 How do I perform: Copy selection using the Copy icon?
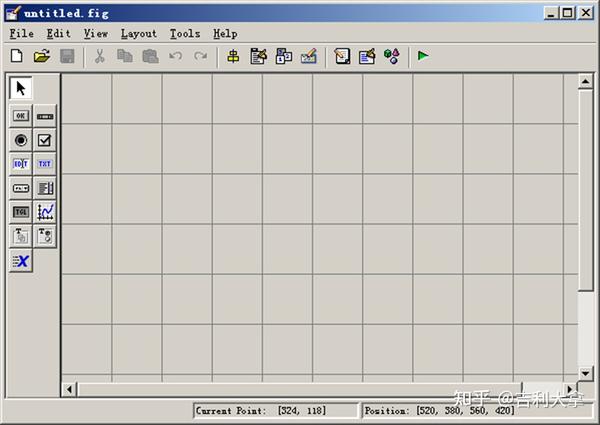(125, 56)
